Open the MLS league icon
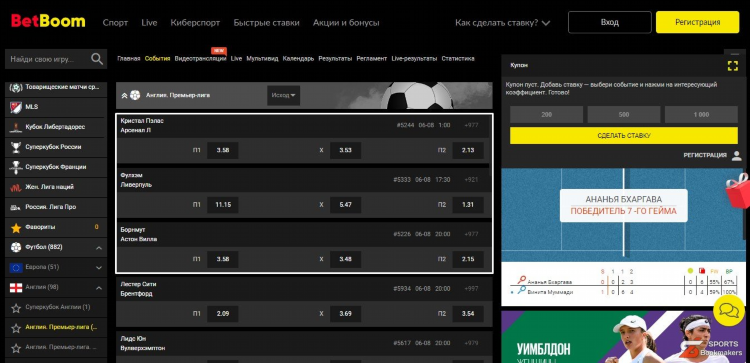The height and width of the screenshot is (363, 750). (16, 107)
